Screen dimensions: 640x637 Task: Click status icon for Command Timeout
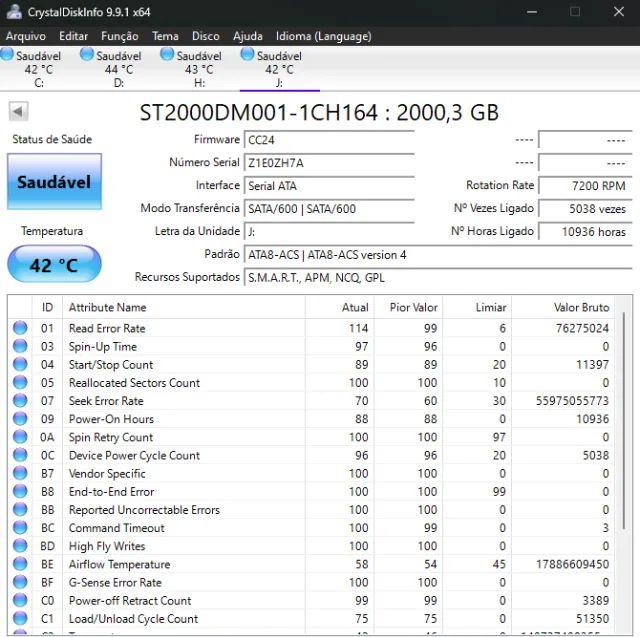click(20, 528)
